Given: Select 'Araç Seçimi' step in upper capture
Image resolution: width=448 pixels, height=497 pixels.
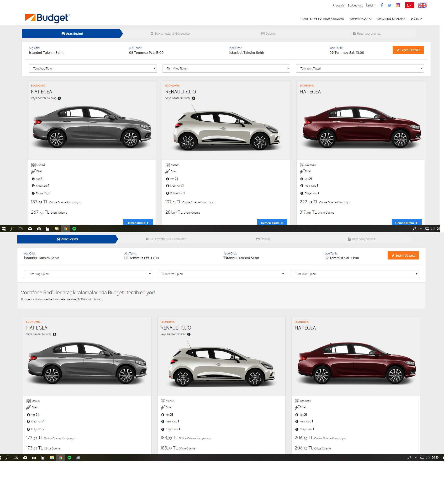Looking at the screenshot, I should 72,33.
